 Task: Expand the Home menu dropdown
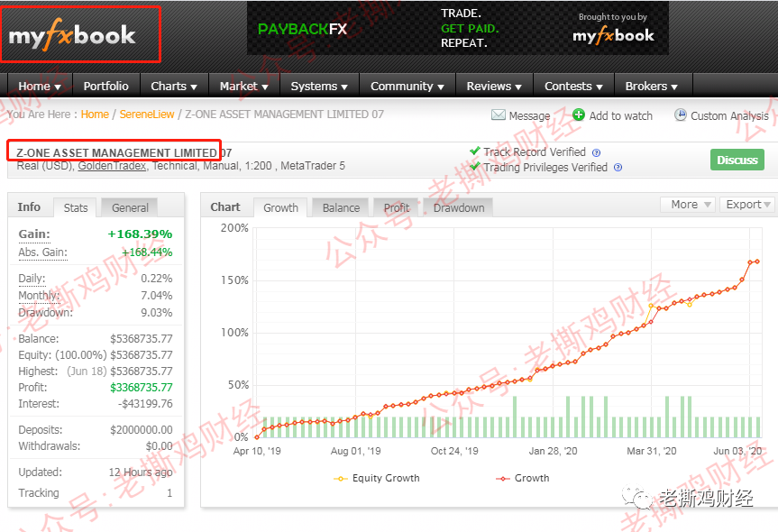[40, 86]
